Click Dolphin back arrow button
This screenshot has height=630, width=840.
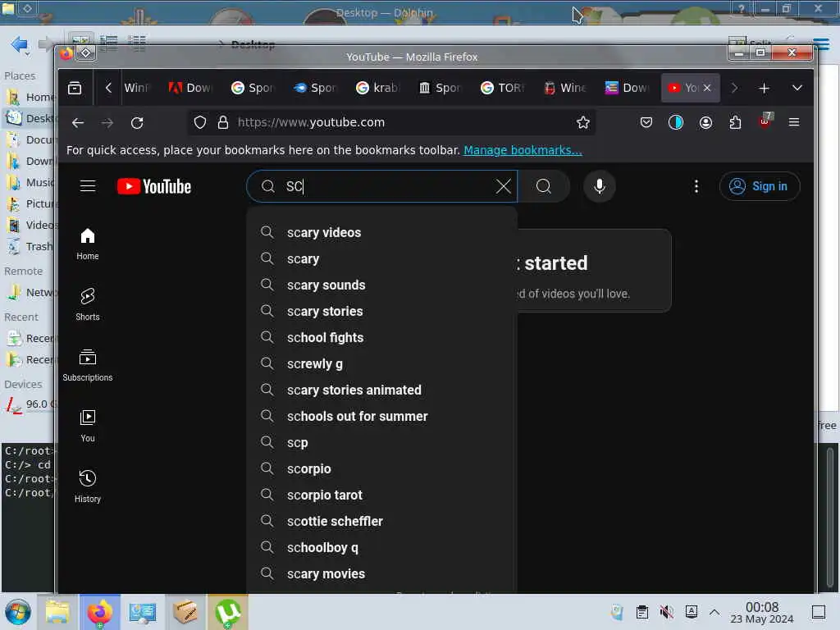click(20, 44)
